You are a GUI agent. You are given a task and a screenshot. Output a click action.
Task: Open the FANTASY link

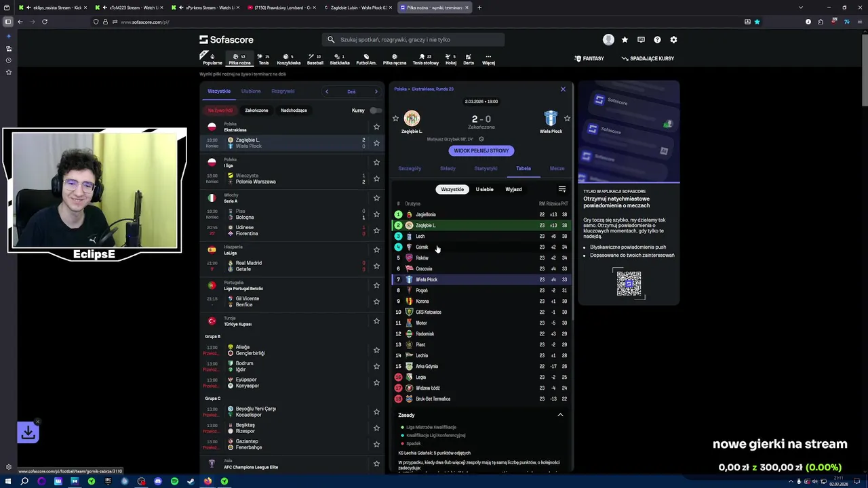click(x=589, y=59)
